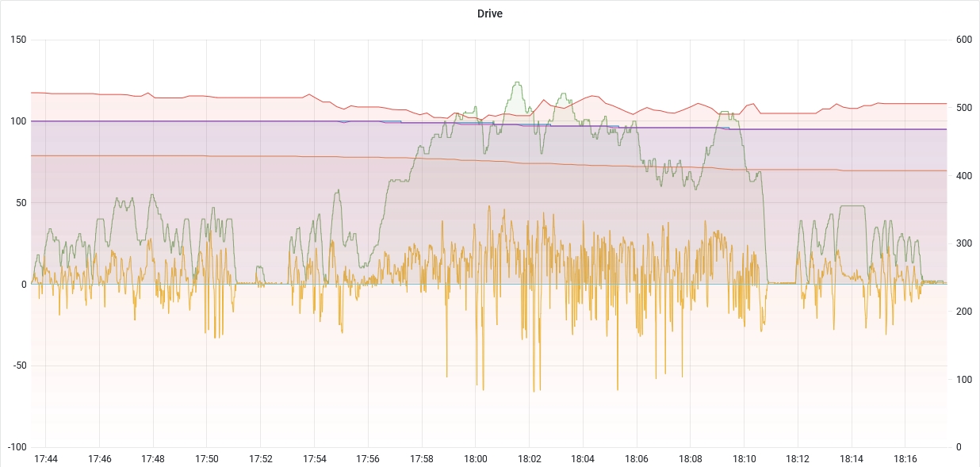Viewport: 980px width, 467px height.
Task: Click the flat green plateau near 18:14
Action: pos(852,206)
